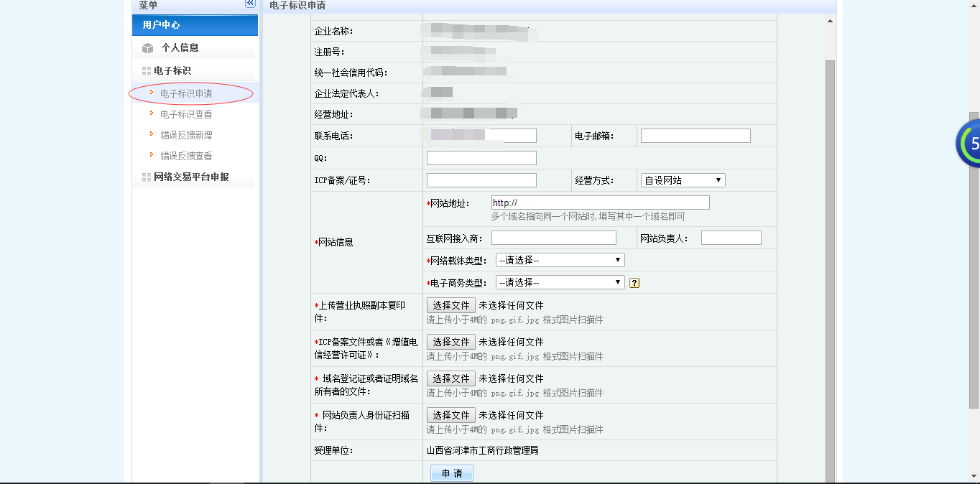
Task: Click the cube icon beside 个人信息
Action: point(147,48)
